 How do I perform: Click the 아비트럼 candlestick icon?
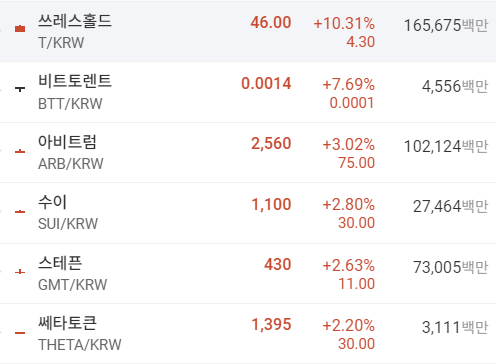click(20, 151)
